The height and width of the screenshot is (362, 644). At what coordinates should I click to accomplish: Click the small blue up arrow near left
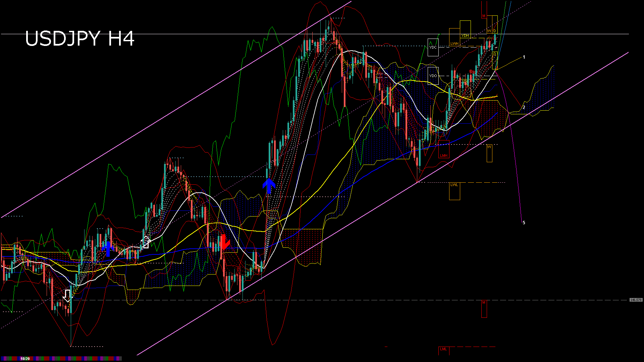pyautogui.click(x=108, y=249)
